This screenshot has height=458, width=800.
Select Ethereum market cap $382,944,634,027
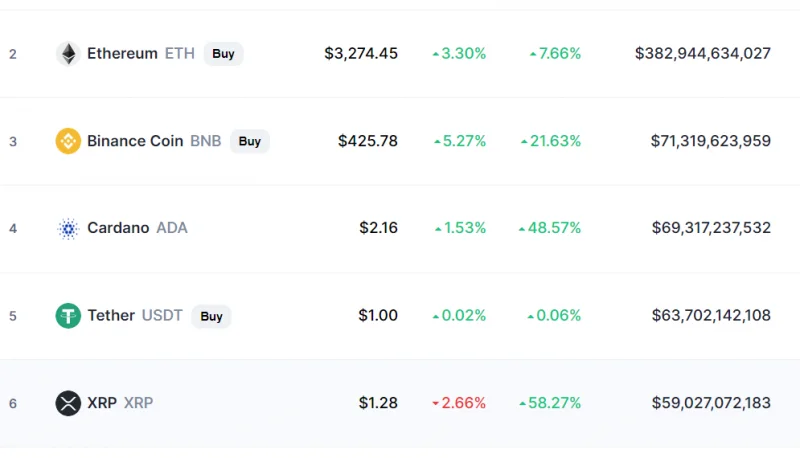tap(703, 53)
